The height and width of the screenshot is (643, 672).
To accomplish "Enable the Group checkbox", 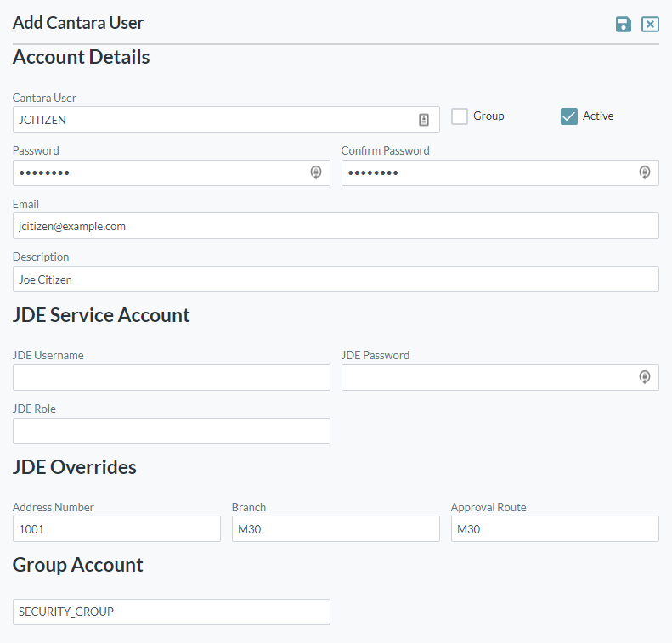I will click(460, 116).
